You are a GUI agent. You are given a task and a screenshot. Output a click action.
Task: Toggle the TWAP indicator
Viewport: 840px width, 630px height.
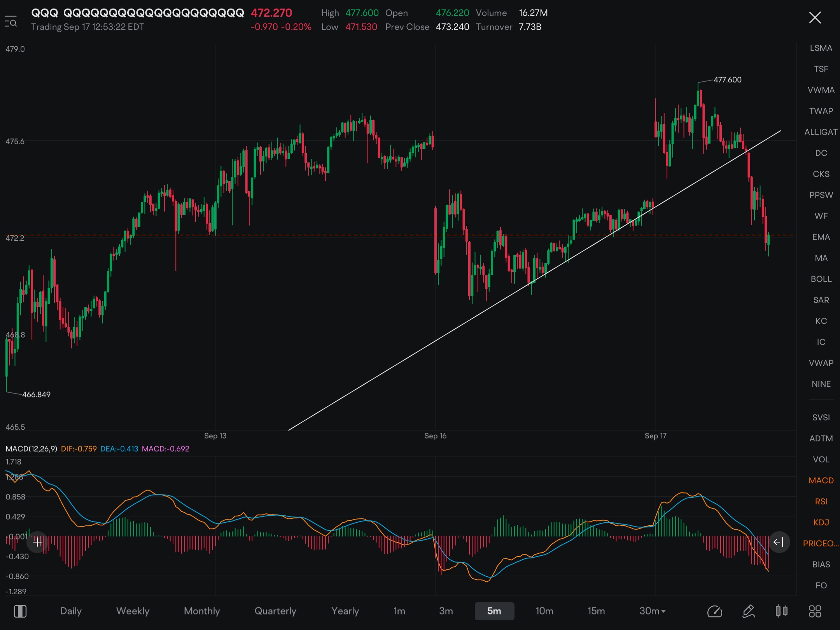[821, 111]
